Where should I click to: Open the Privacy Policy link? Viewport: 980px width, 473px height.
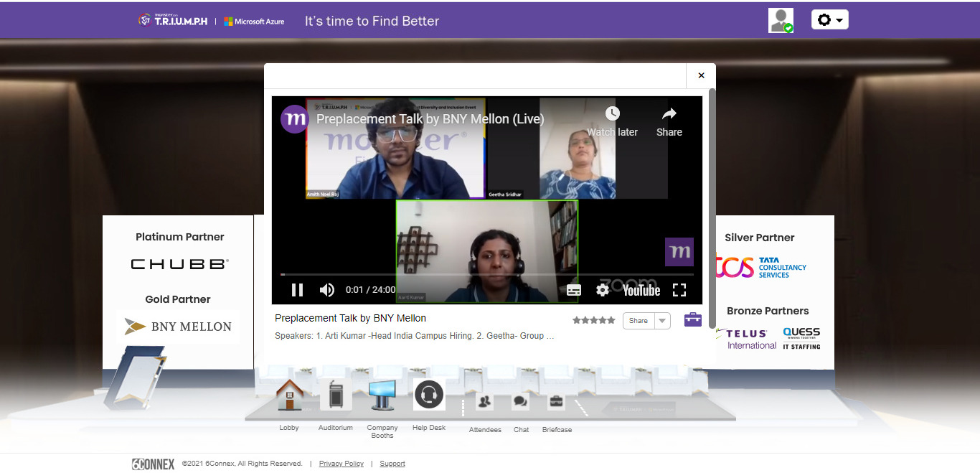341,464
